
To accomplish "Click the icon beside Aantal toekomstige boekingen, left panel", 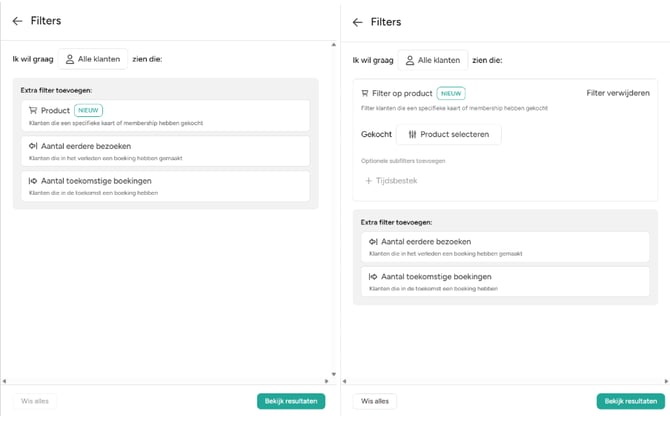I will [x=33, y=181].
